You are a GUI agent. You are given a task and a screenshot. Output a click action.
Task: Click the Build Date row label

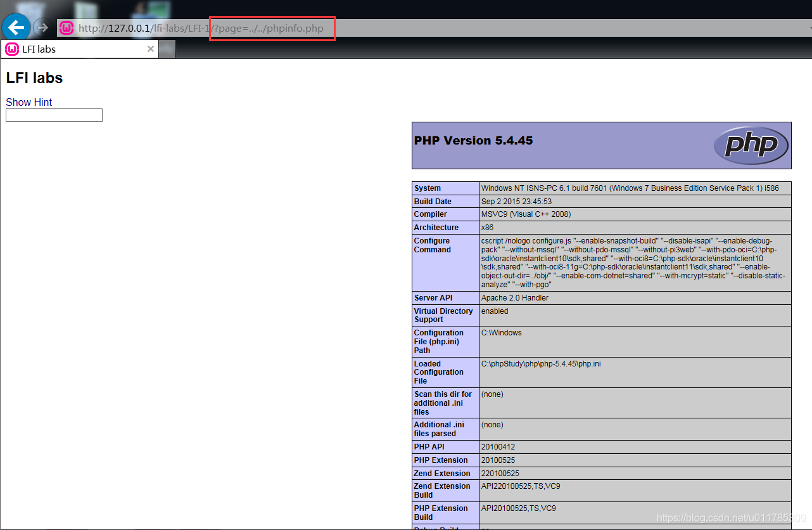pyautogui.click(x=433, y=202)
